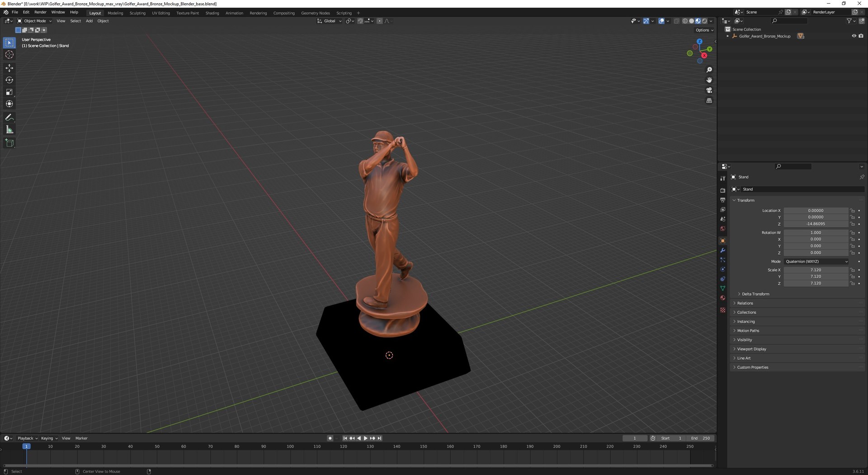Expand the Delta Transform panel
This screenshot has height=475, width=868.
click(x=755, y=294)
